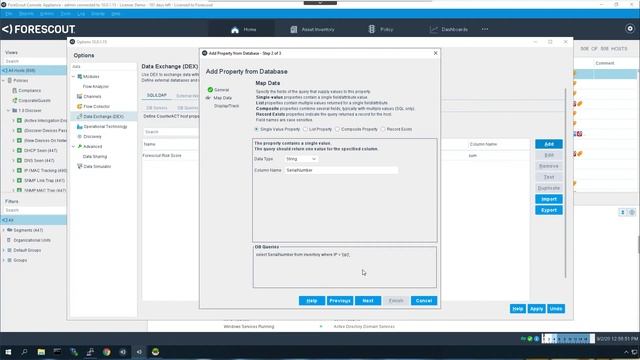Click the Import button

click(x=549, y=199)
